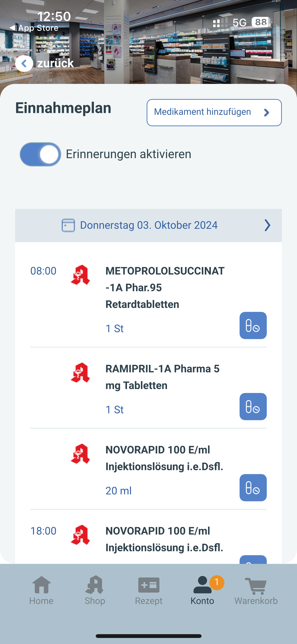Tap the calendar icon next to the date
This screenshot has height=644, width=297.
click(68, 225)
